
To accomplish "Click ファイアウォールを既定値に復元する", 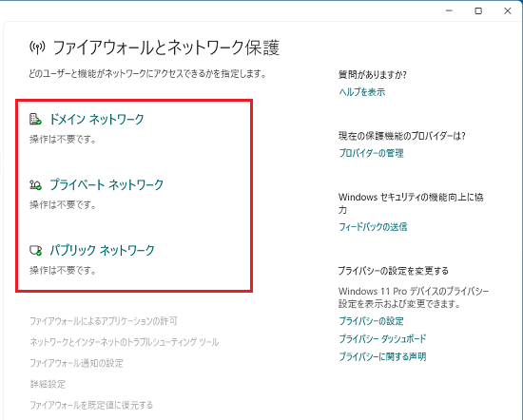I will pos(91,405).
